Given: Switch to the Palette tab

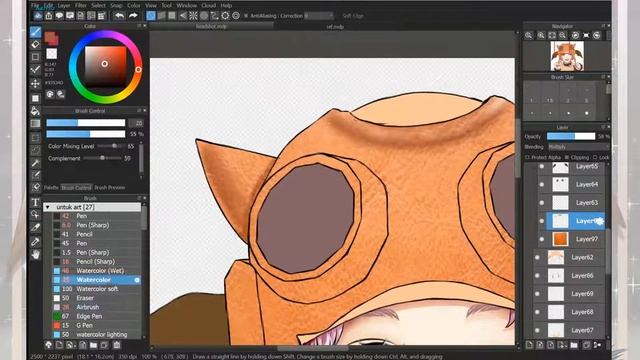Looking at the screenshot, I should click(51, 188).
